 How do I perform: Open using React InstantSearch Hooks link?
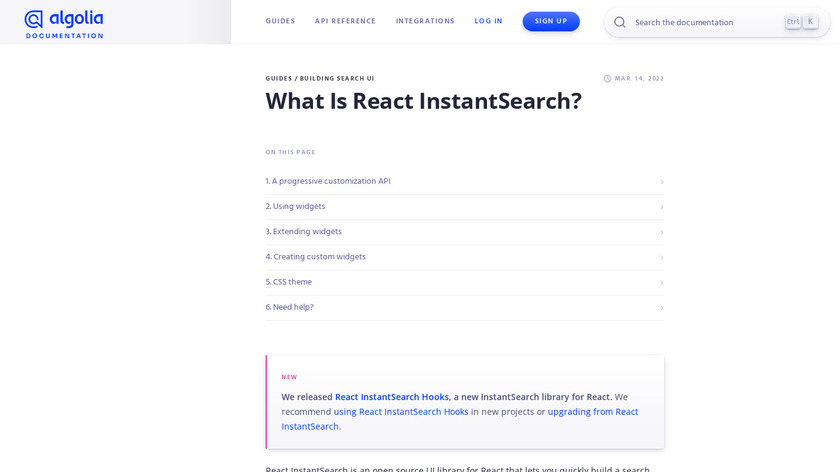[401, 411]
